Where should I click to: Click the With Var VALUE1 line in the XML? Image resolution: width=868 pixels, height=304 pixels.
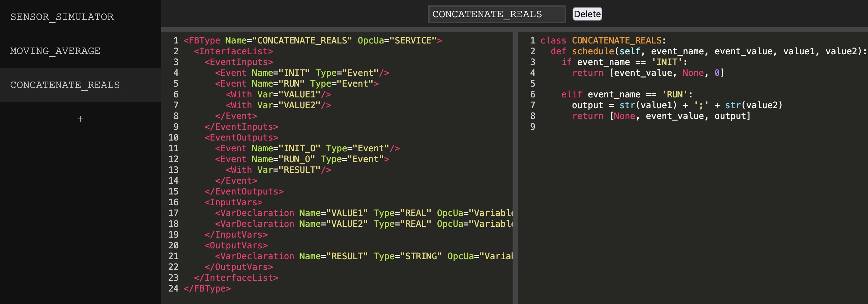(278, 94)
